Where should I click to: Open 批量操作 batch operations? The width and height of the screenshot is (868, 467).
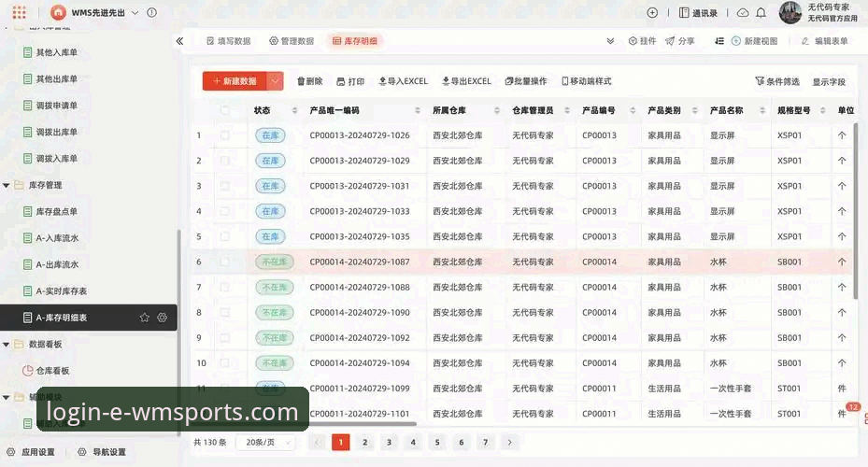pyautogui.click(x=525, y=81)
